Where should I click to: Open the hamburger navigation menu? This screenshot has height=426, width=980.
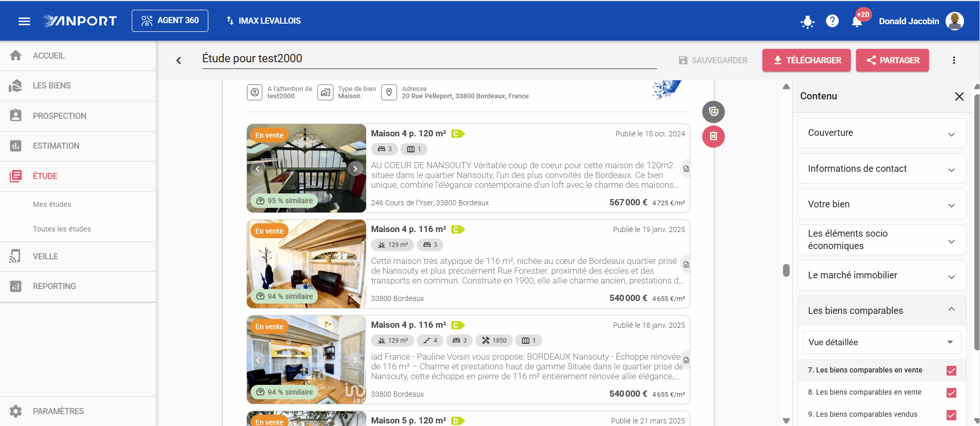24,21
